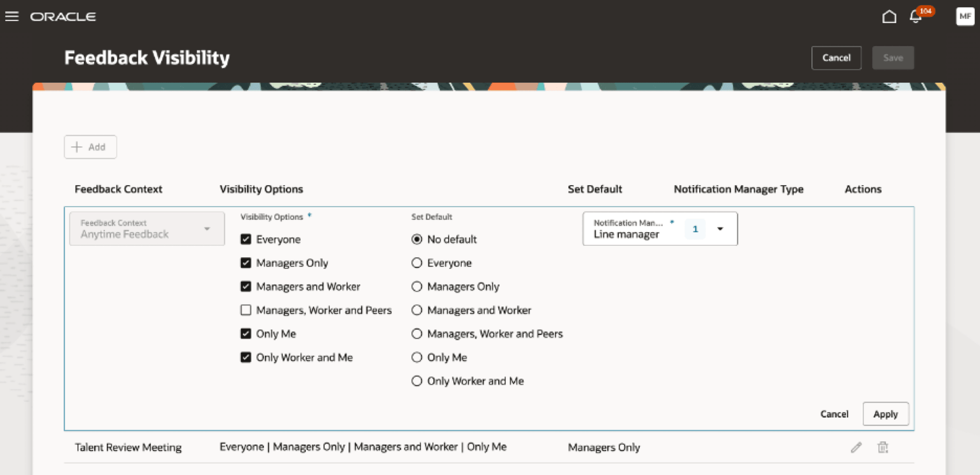This screenshot has width=980, height=475.
Task: Uncheck the Everyone visibility option
Action: [246, 239]
